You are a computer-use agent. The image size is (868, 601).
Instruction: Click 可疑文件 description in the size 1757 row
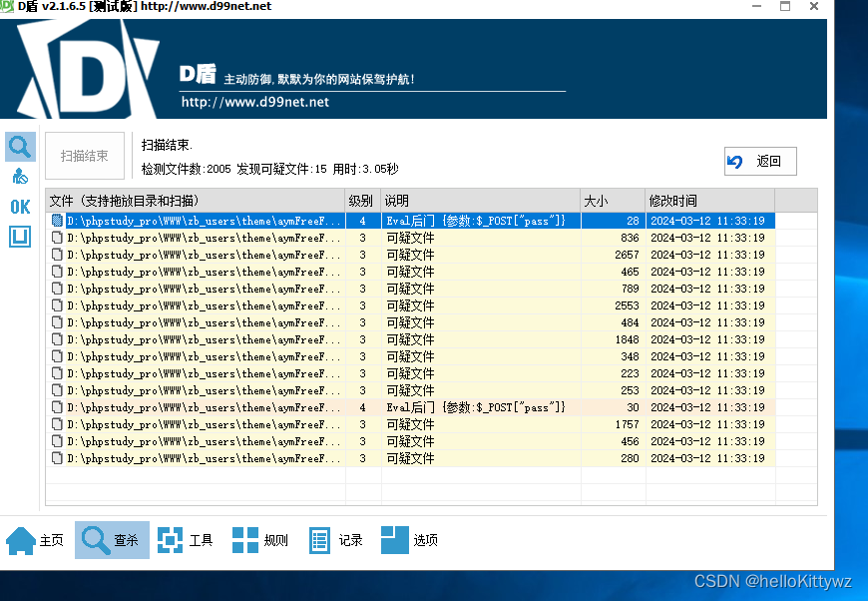point(410,424)
